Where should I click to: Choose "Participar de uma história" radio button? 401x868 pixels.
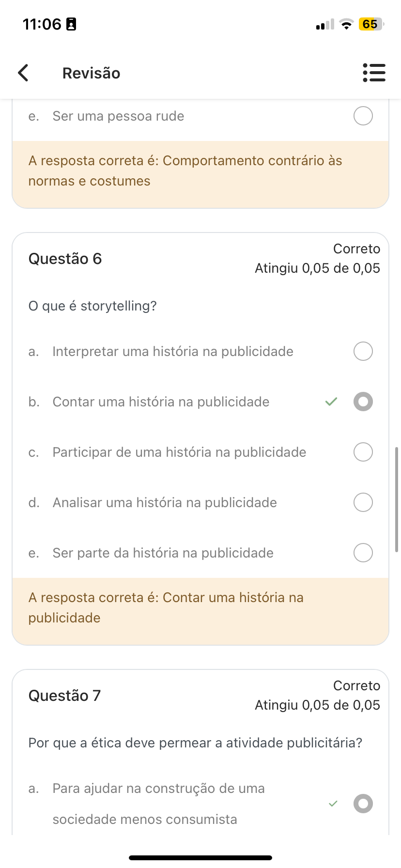click(x=363, y=452)
